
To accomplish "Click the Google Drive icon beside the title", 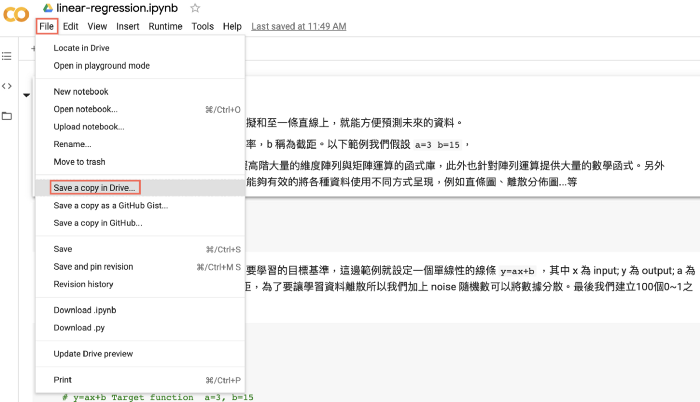I will [x=47, y=8].
